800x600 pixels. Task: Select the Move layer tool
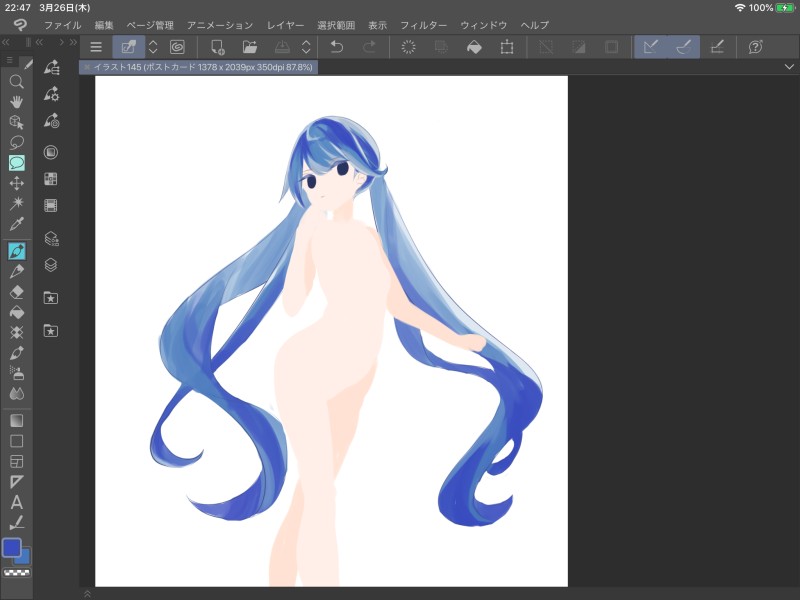point(16,183)
